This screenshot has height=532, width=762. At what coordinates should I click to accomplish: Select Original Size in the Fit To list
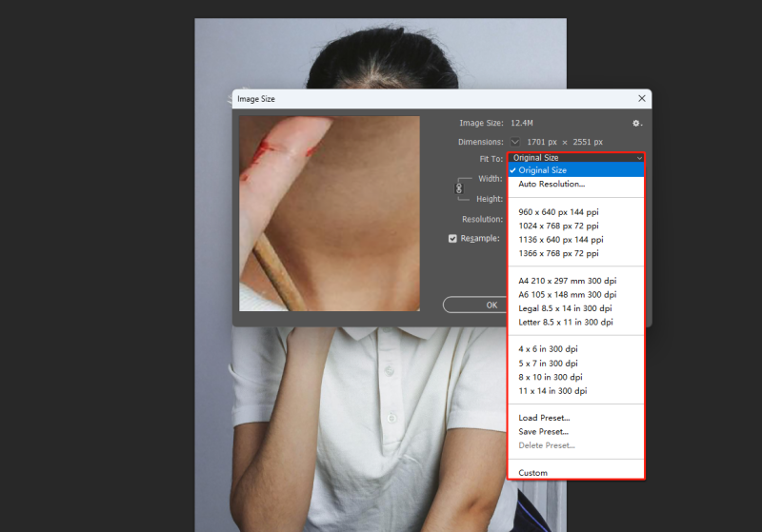tap(576, 170)
